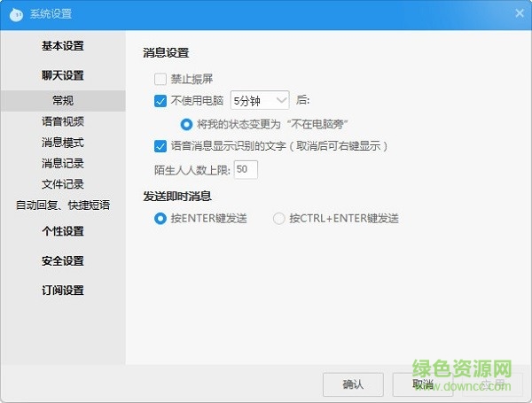Select 常规 in sidebar
The width and height of the screenshot is (532, 403).
click(62, 100)
